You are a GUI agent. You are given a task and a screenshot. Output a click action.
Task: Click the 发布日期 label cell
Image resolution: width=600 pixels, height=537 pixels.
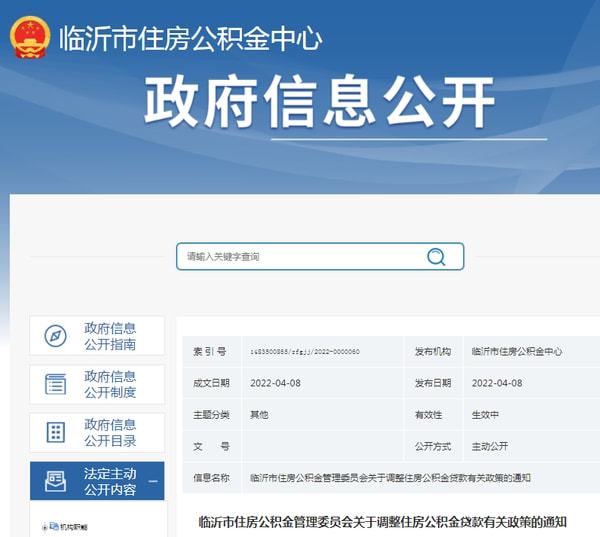point(433,383)
